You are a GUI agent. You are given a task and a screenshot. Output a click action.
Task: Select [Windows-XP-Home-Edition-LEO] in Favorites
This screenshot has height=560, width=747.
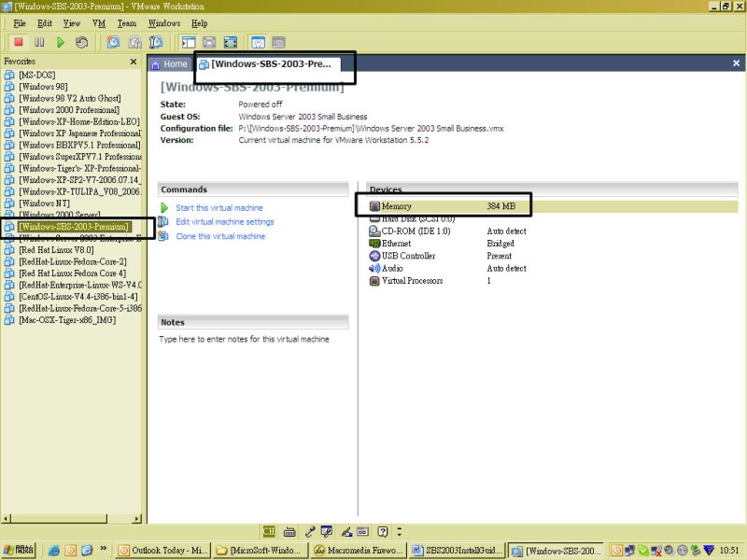click(x=79, y=121)
